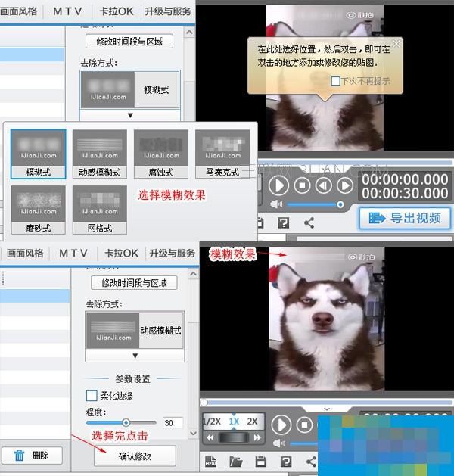Image resolution: width=454 pixels, height=476 pixels.
Task: Stop playback in the lower preview player
Action: pyautogui.click(x=305, y=425)
